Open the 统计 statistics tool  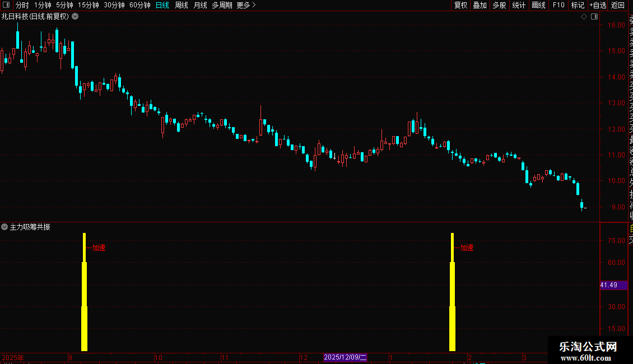(x=518, y=5)
